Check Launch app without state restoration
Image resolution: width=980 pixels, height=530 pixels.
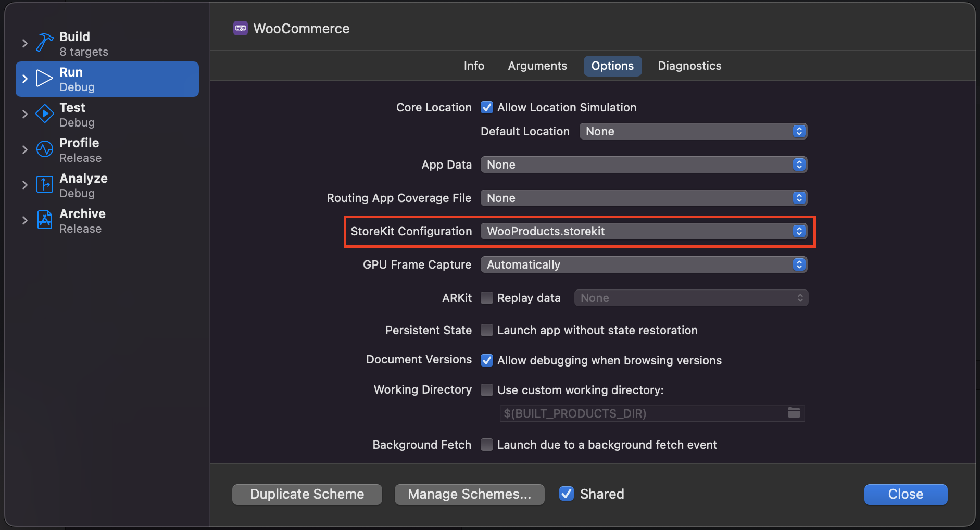click(x=487, y=330)
